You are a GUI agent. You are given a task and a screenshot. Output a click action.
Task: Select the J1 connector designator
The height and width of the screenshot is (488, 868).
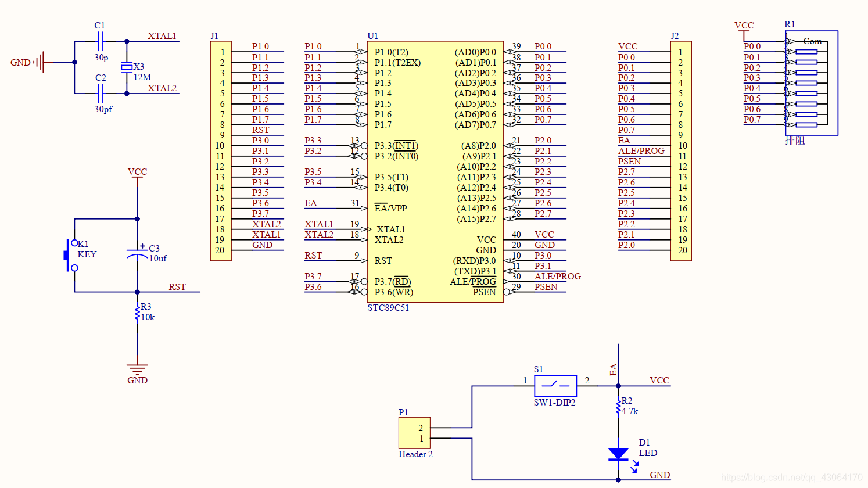(x=214, y=36)
